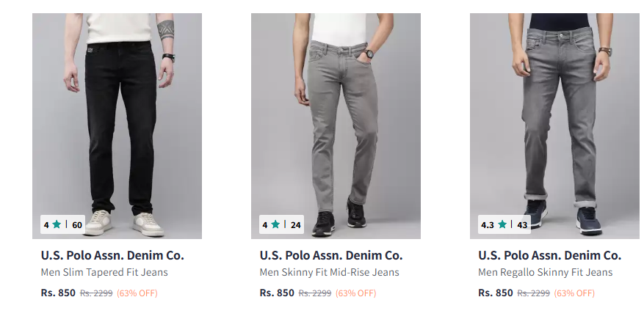
Task: Click the 4.3 rating star icon
Action: click(502, 225)
